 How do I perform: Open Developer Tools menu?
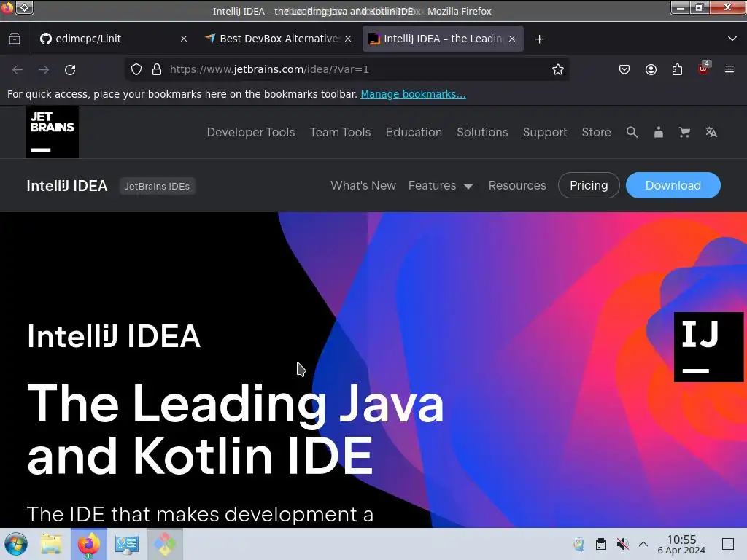tap(251, 133)
